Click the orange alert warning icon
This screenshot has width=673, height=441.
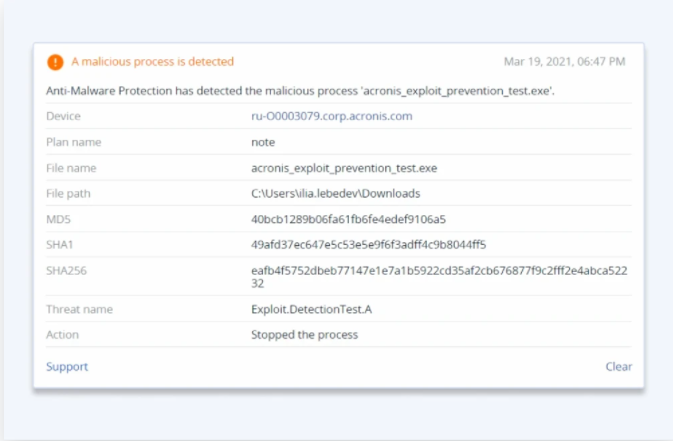[x=55, y=62]
